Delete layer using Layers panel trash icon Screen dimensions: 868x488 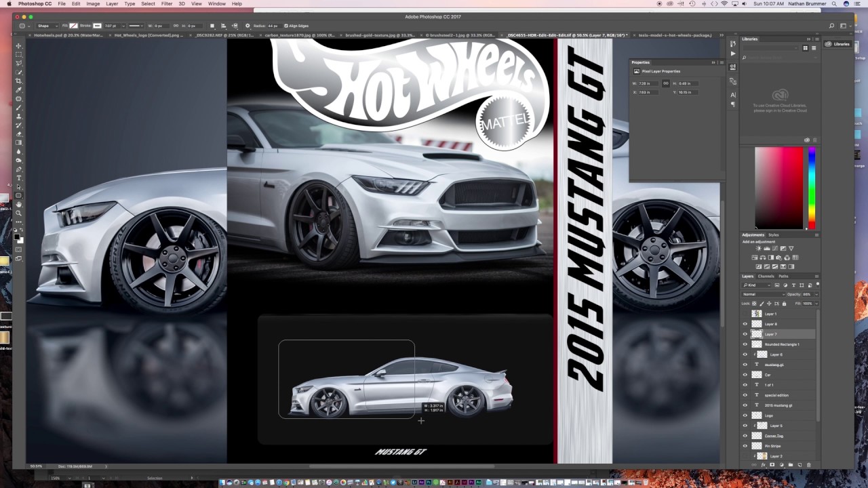click(x=809, y=465)
